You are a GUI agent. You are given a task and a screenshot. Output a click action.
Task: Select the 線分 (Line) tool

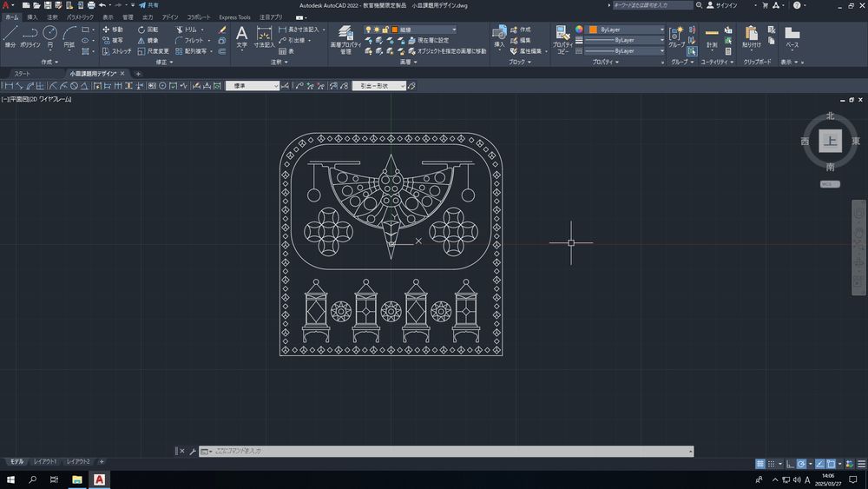[x=10, y=35]
